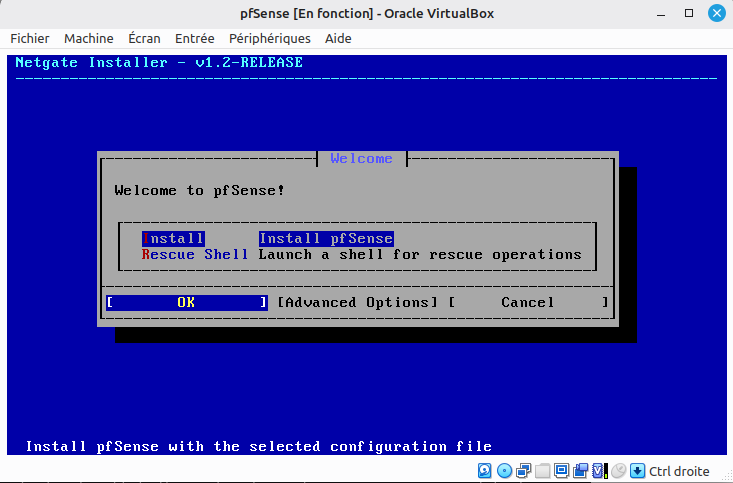Screen dimensions: 733x483
Task: Click the shared folders status icon
Action: point(542,470)
